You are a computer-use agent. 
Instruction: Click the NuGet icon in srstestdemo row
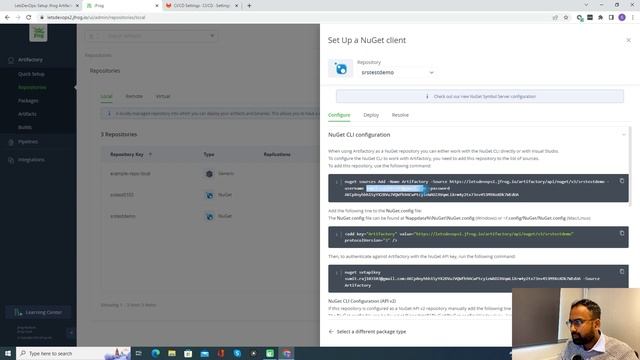[x=209, y=216]
